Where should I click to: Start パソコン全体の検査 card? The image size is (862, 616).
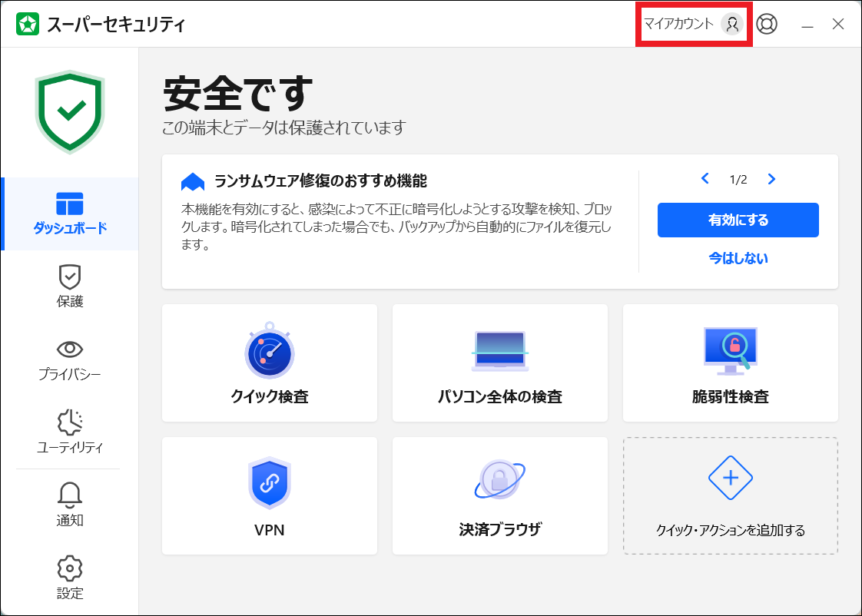tap(499, 363)
